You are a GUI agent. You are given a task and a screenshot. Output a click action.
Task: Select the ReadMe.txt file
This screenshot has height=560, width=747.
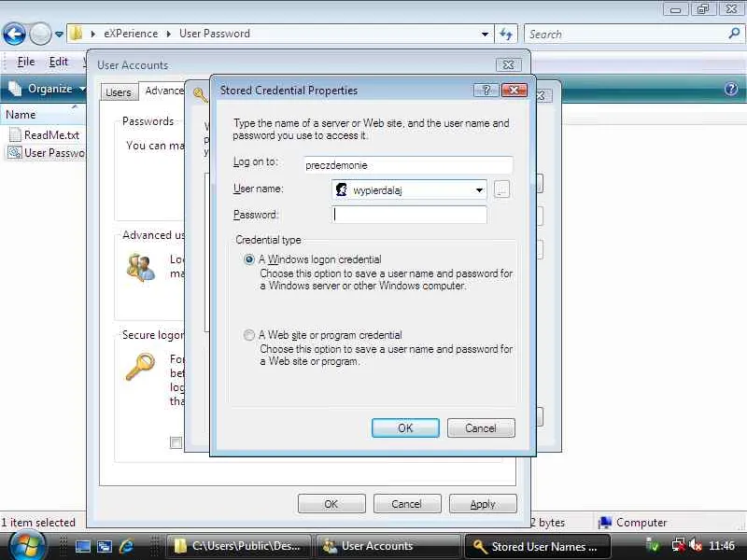(51, 135)
